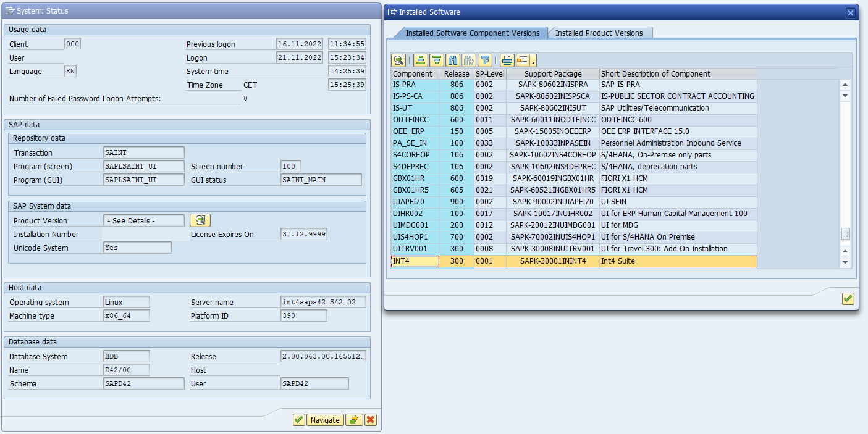Sort table in ascending order

click(x=421, y=60)
